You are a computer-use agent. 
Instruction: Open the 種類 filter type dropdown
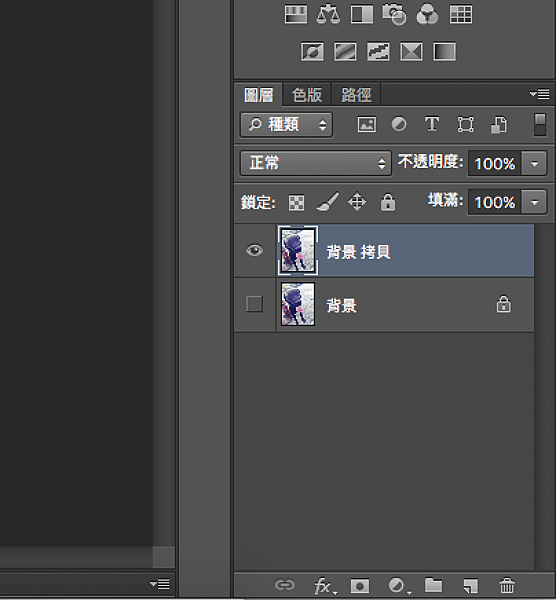[286, 125]
